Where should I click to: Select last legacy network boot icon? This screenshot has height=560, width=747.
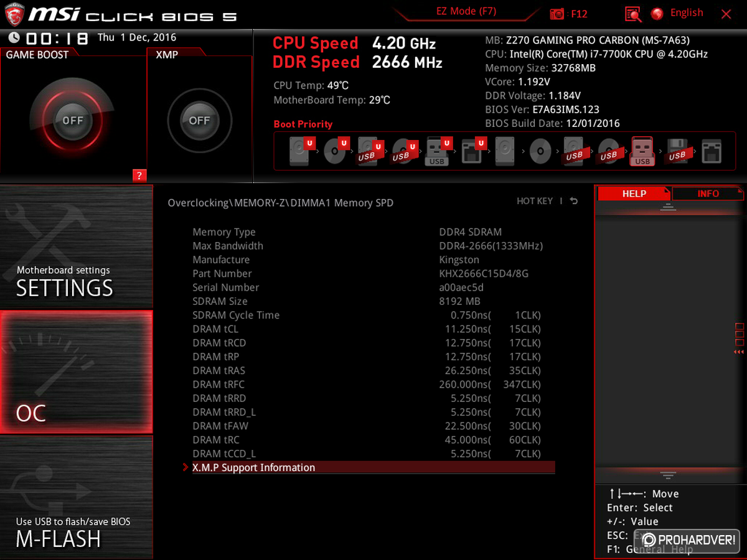pos(711,152)
